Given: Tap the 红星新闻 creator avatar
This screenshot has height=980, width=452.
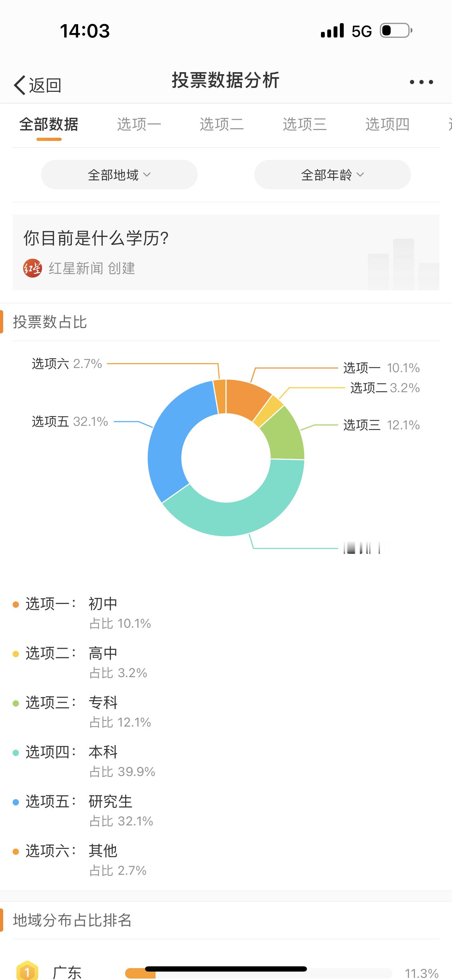Looking at the screenshot, I should [32, 268].
